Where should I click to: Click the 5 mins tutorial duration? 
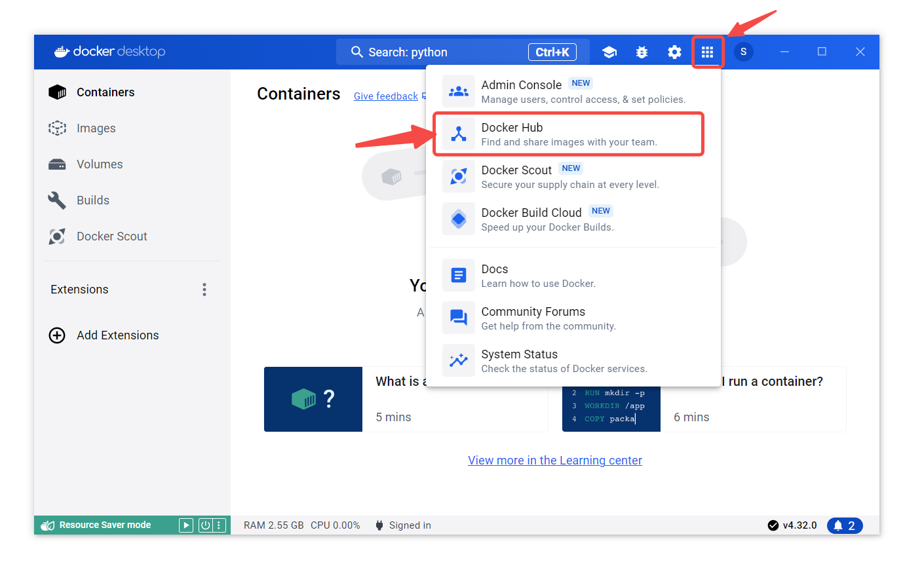(x=394, y=417)
